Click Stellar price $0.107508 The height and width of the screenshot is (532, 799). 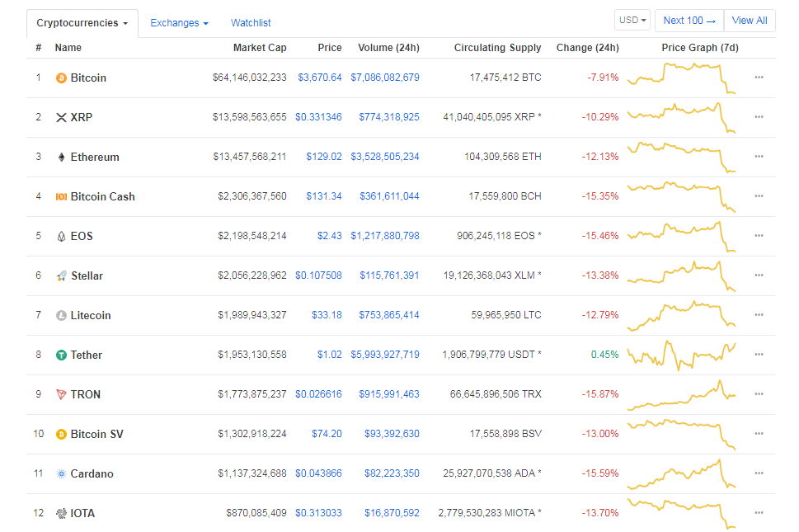(318, 275)
